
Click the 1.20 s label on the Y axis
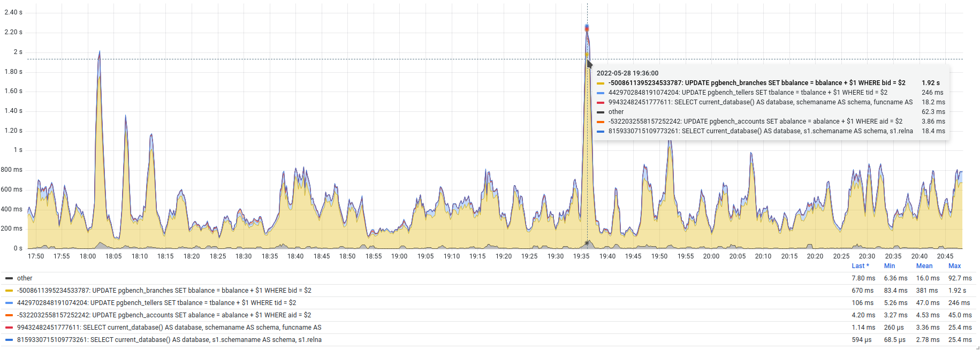[x=13, y=131]
